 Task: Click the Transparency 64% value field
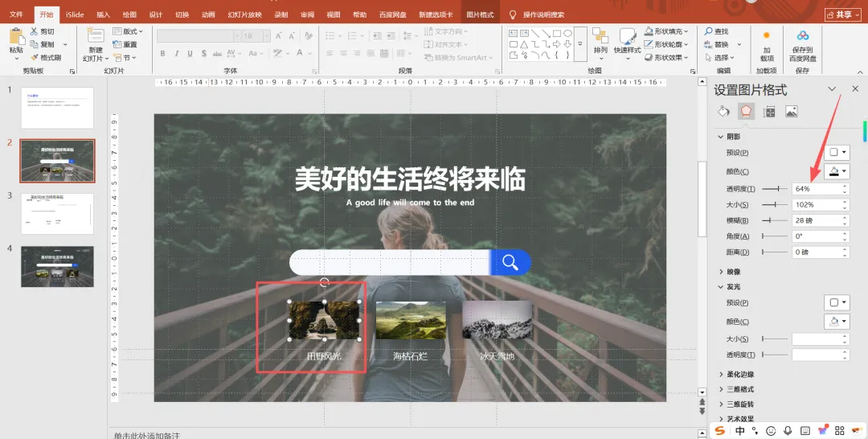[x=817, y=189]
